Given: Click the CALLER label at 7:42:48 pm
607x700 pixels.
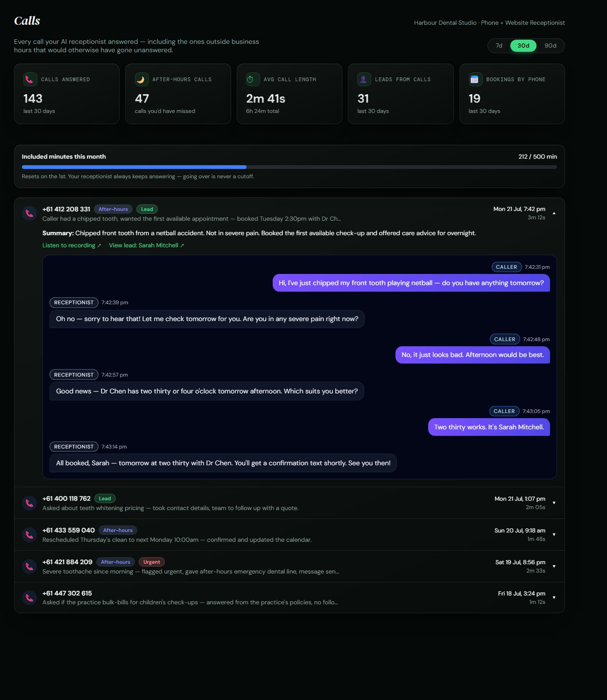Looking at the screenshot, I should pyautogui.click(x=505, y=339).
